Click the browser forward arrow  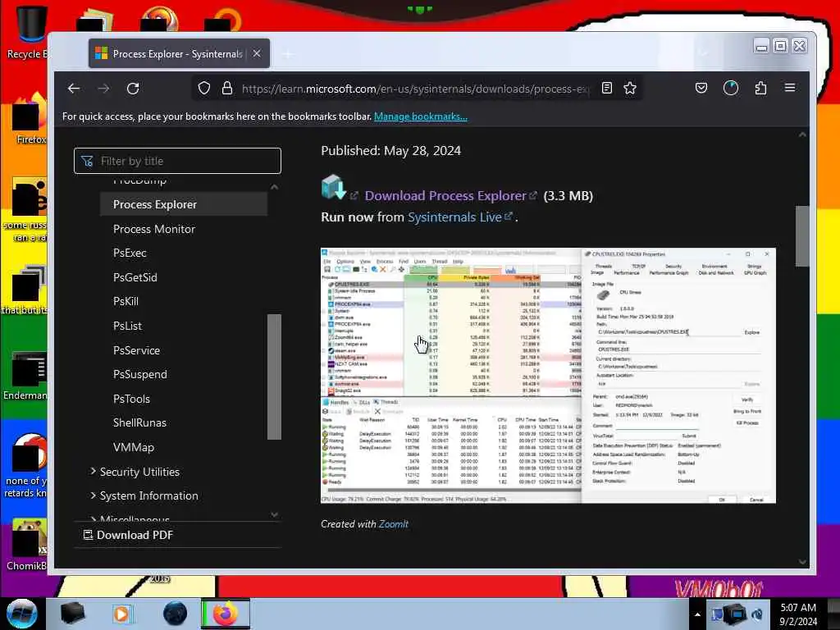pos(103,89)
